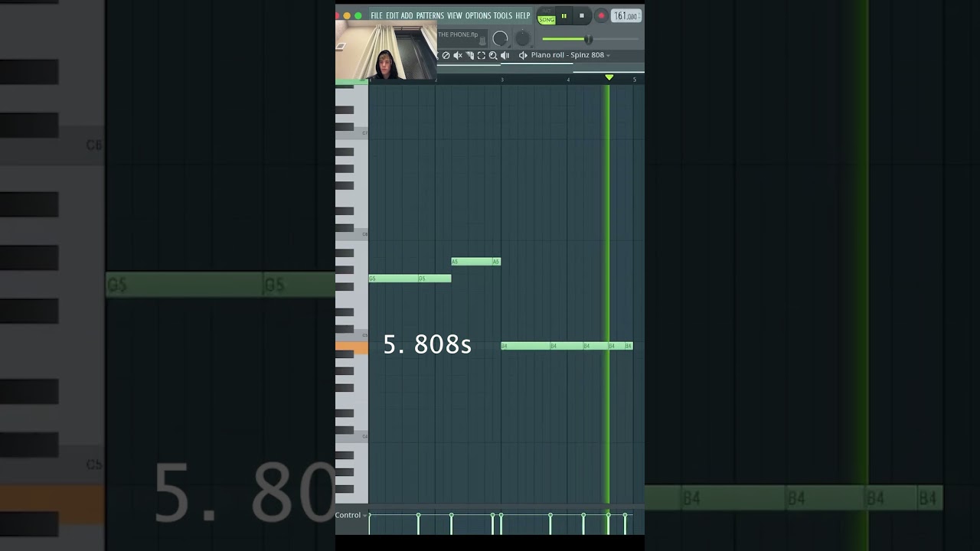Click bar 3 on the timeline ruler

(x=502, y=80)
